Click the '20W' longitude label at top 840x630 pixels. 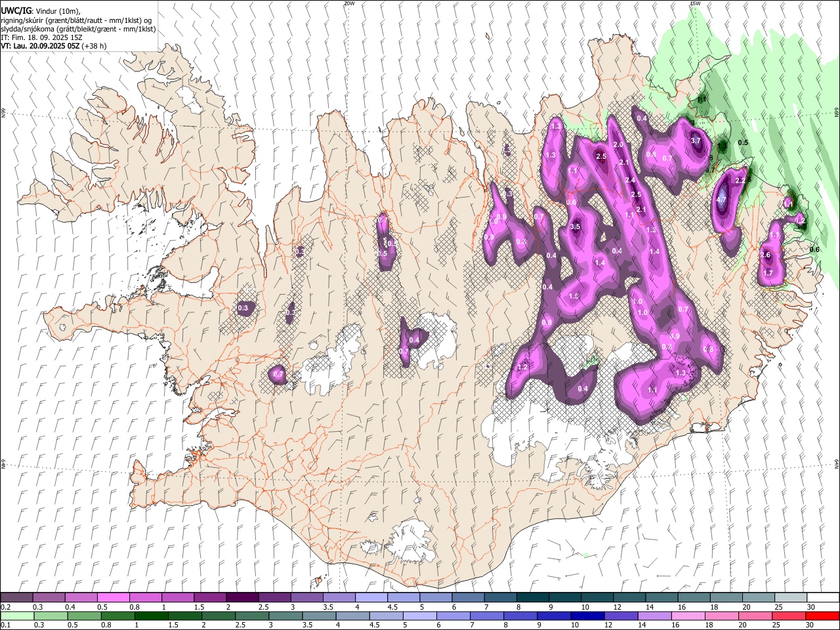click(349, 3)
